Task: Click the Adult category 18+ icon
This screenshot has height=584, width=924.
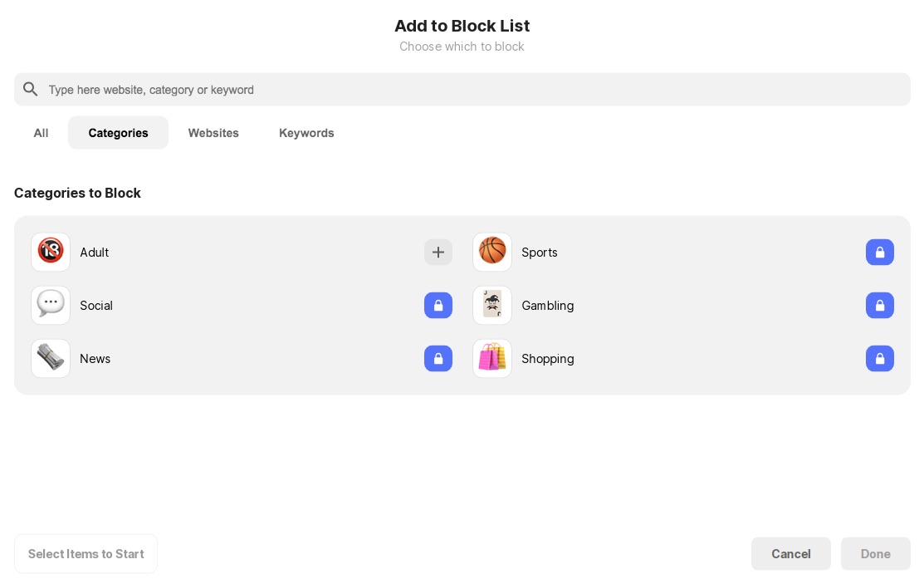Action: pyautogui.click(x=51, y=252)
